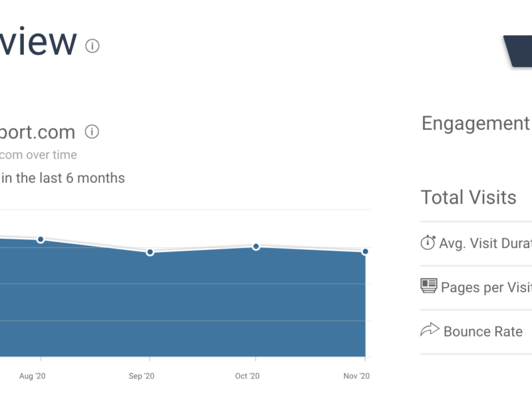
Task: Click the Oct '20 axis label
Action: pos(246,376)
